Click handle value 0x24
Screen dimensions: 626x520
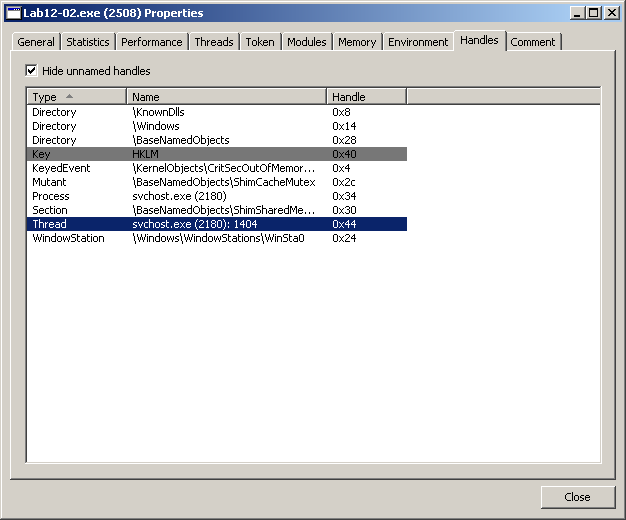[344, 238]
